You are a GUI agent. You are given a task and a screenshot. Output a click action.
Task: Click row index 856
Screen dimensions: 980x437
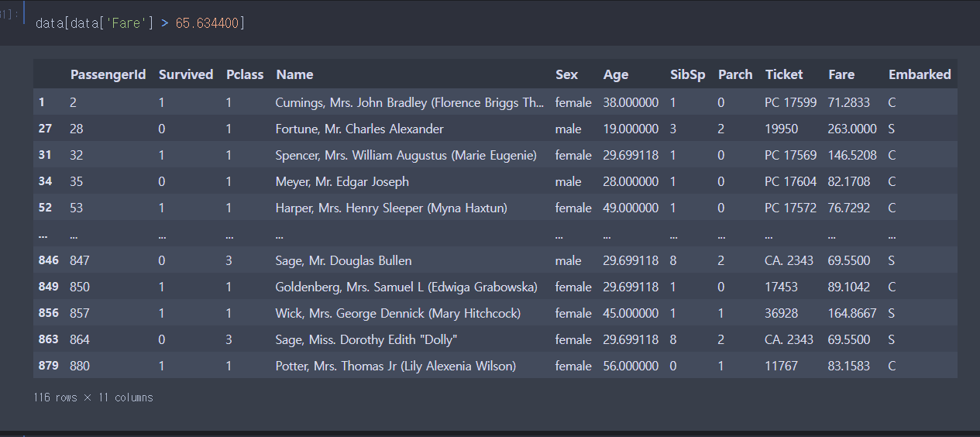click(x=48, y=313)
